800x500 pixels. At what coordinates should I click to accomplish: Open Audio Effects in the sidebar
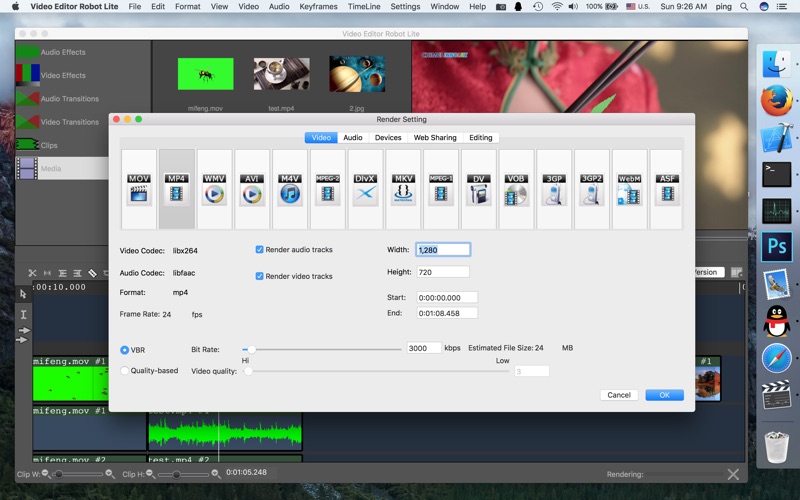pos(63,52)
